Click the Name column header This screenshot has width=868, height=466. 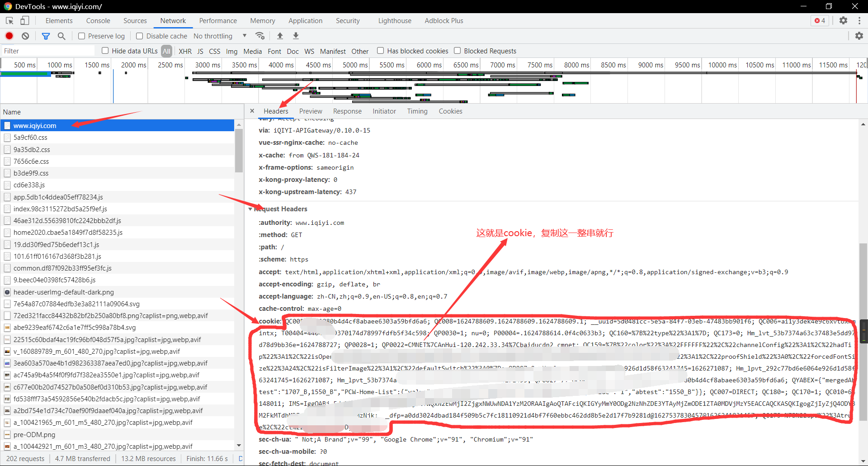point(118,112)
